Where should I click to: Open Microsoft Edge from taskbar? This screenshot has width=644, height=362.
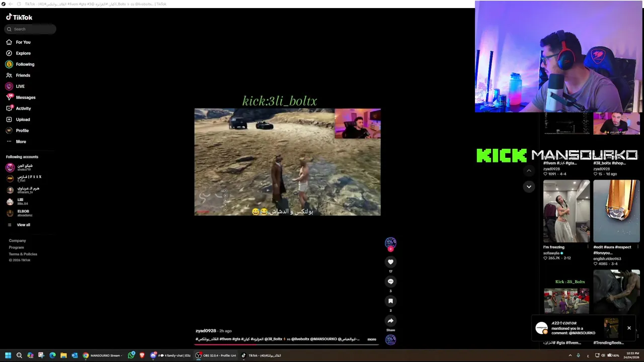[52, 355]
